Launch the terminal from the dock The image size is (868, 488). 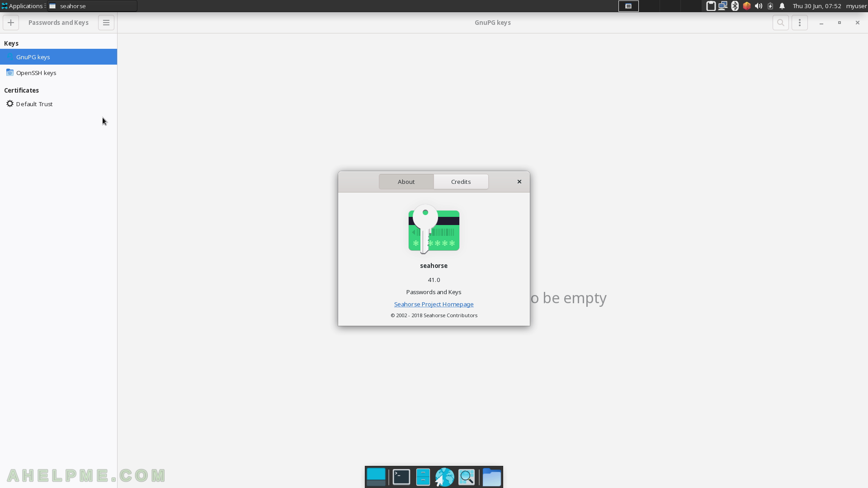click(x=401, y=477)
